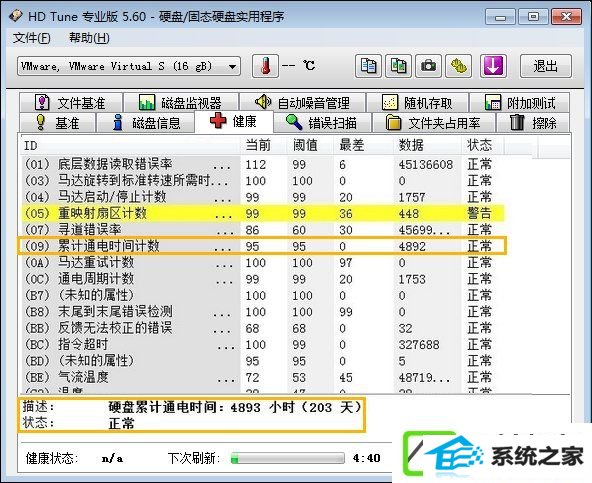Open the 帮助(H) menu

pyautogui.click(x=89, y=38)
